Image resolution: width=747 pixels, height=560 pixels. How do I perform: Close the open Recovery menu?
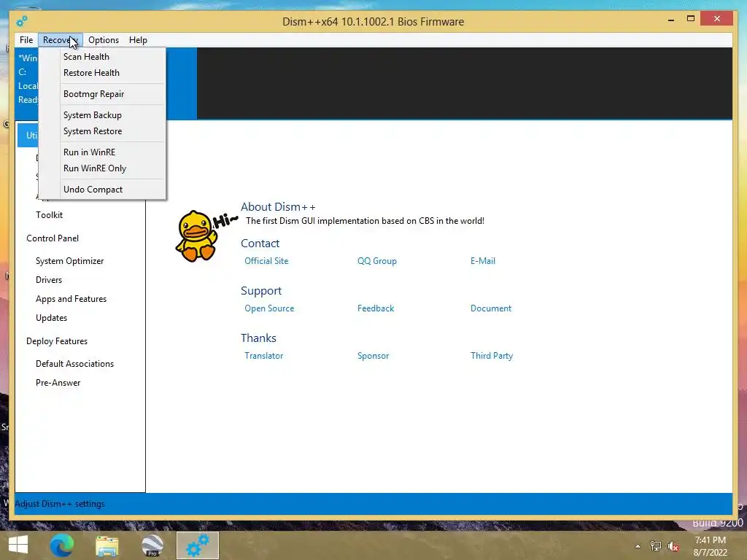pos(60,40)
